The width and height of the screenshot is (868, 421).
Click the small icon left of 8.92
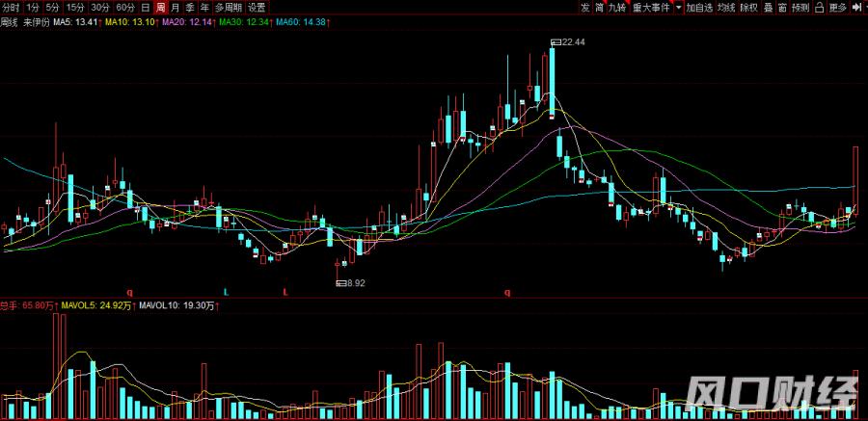click(x=341, y=283)
